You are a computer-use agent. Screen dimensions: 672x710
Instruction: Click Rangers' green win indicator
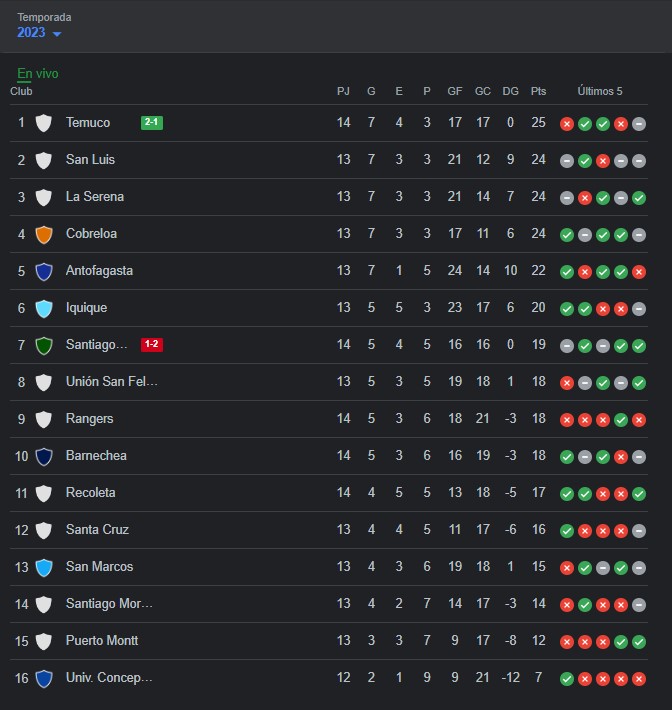coord(621,420)
